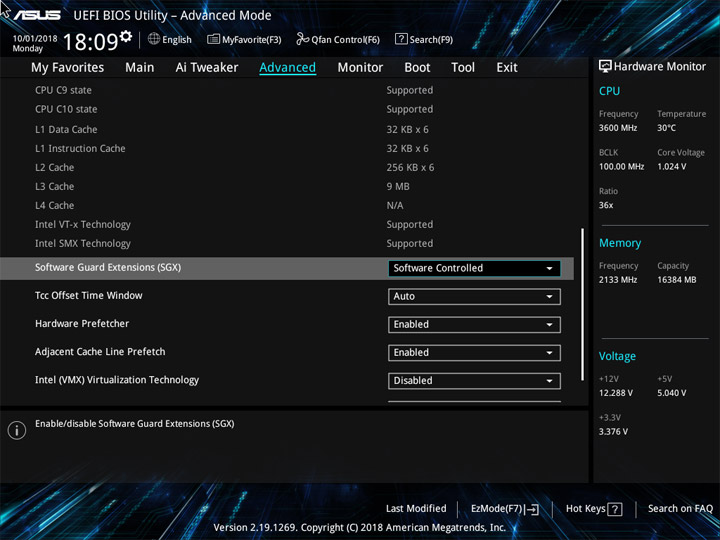Click the info icon beside help text
This screenshot has width=720, height=540.
(x=17, y=430)
